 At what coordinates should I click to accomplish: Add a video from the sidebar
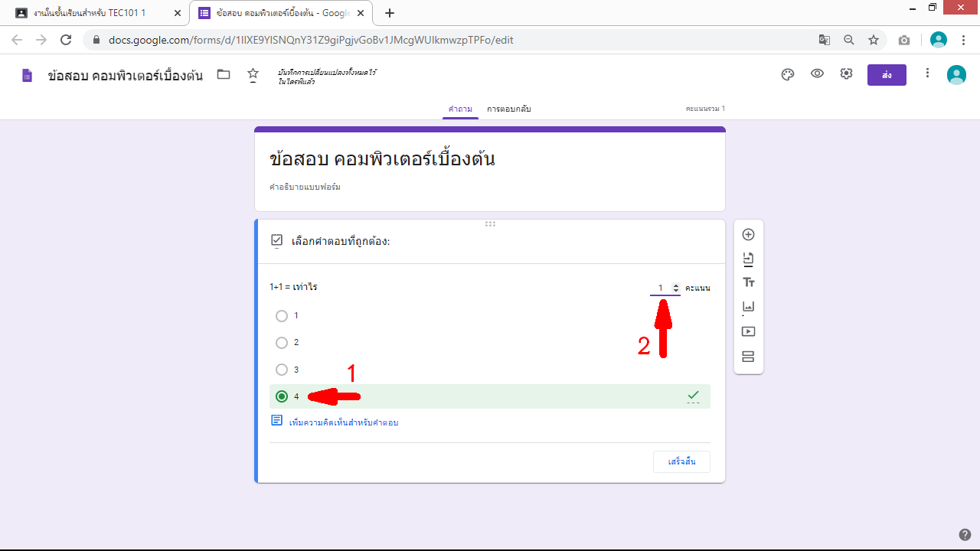(x=749, y=331)
